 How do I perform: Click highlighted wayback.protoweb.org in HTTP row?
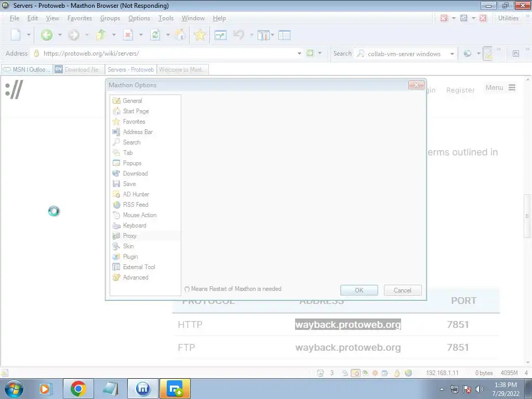click(x=348, y=324)
